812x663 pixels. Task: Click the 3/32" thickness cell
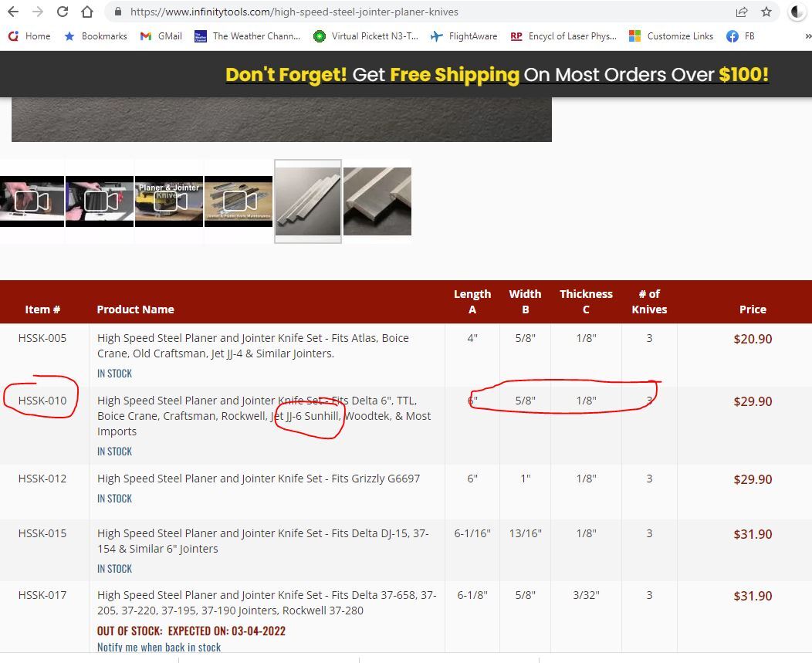586,595
